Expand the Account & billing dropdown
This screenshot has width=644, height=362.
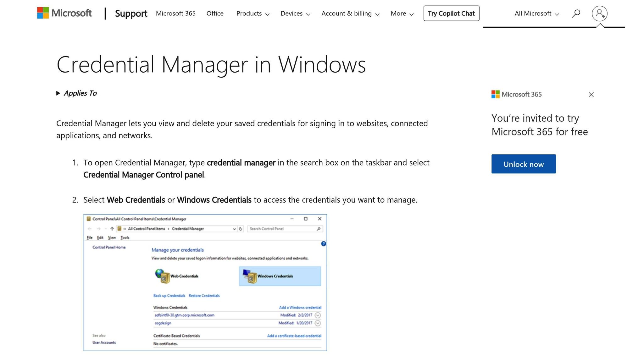350,14
